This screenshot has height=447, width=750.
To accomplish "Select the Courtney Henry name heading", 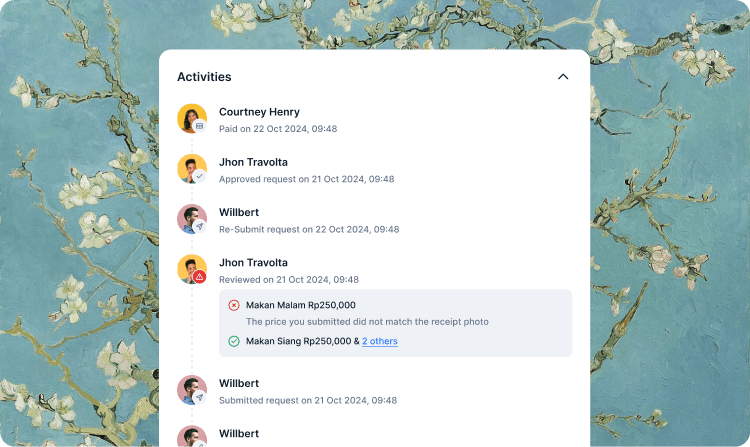I will [259, 112].
